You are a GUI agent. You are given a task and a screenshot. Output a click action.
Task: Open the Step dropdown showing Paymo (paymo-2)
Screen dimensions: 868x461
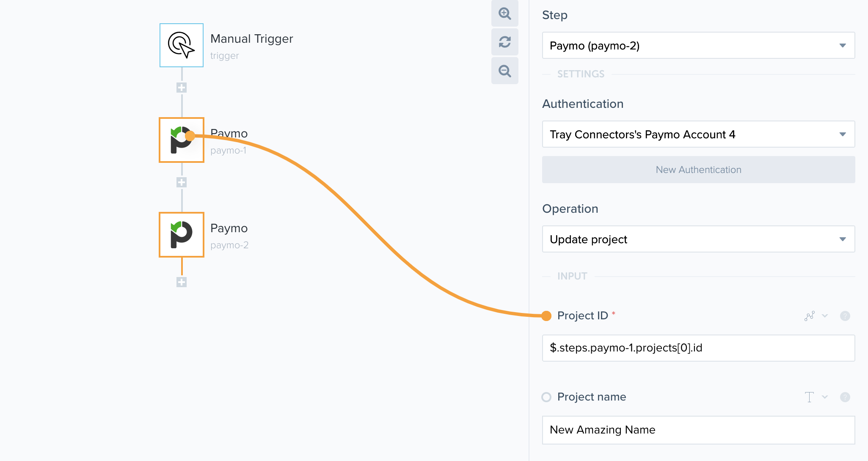[x=699, y=45]
